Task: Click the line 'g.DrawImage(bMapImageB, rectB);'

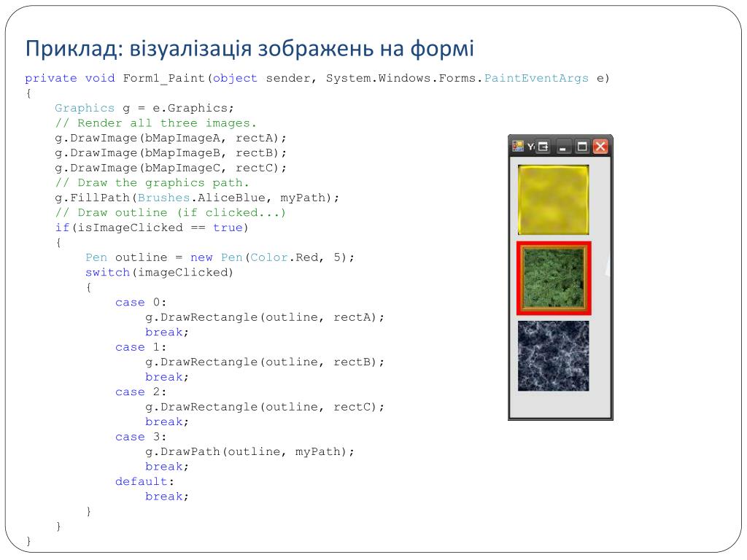Action: pyautogui.click(x=171, y=153)
